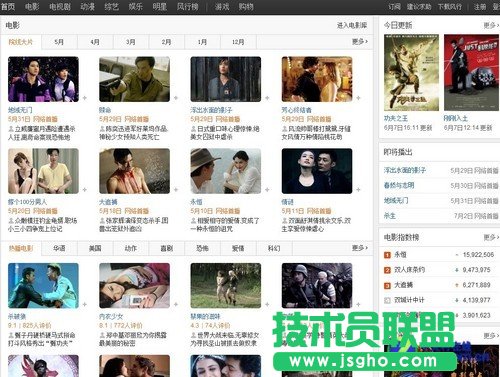This screenshot has height=377, width=500.
Task: Open the 功夫之王 title link
Action: click(x=396, y=118)
